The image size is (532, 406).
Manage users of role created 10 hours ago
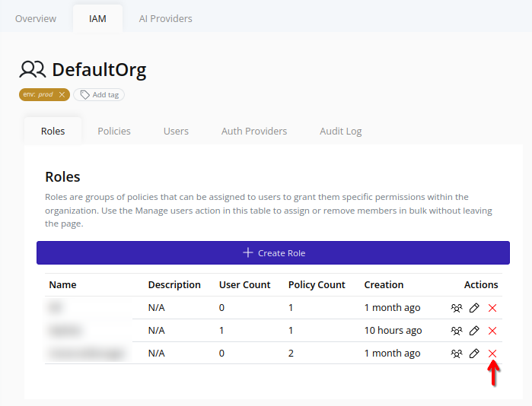click(x=457, y=331)
